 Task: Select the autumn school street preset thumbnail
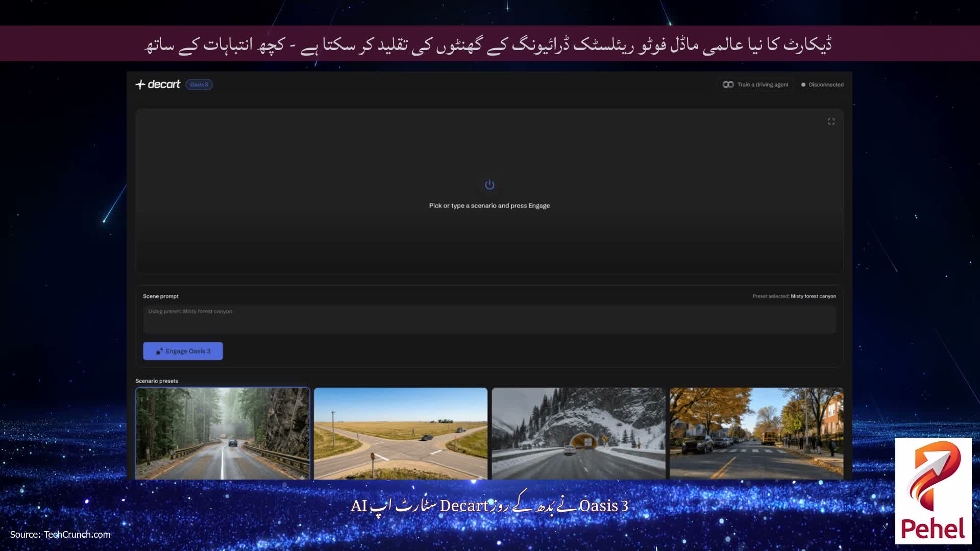tap(756, 433)
